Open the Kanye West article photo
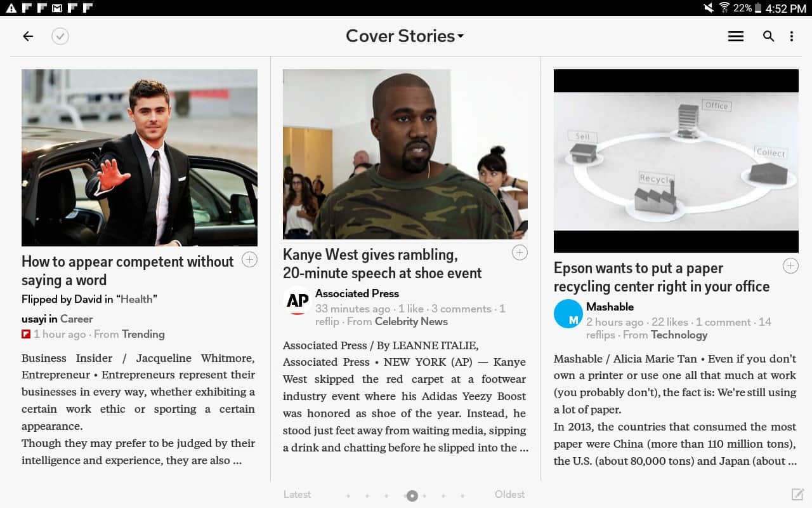 (405, 154)
